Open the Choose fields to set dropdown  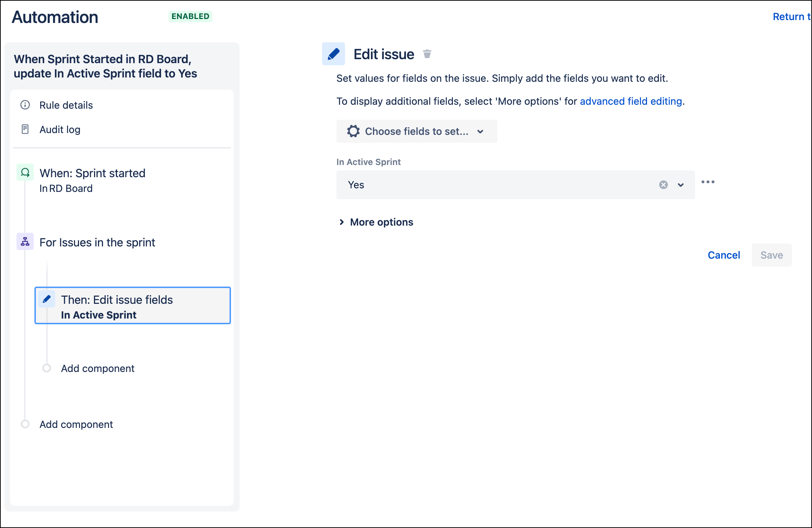tap(417, 131)
